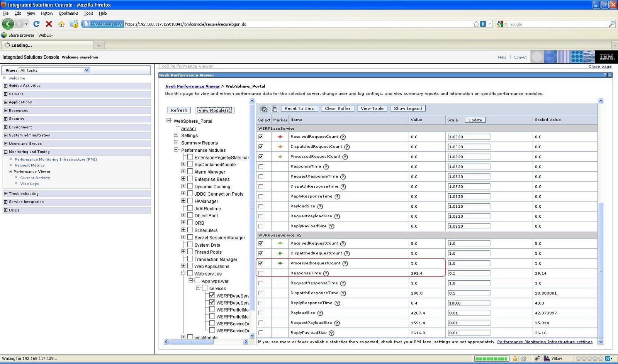Open the File menu
The width and height of the screenshot is (618, 364).
pyautogui.click(x=5, y=13)
